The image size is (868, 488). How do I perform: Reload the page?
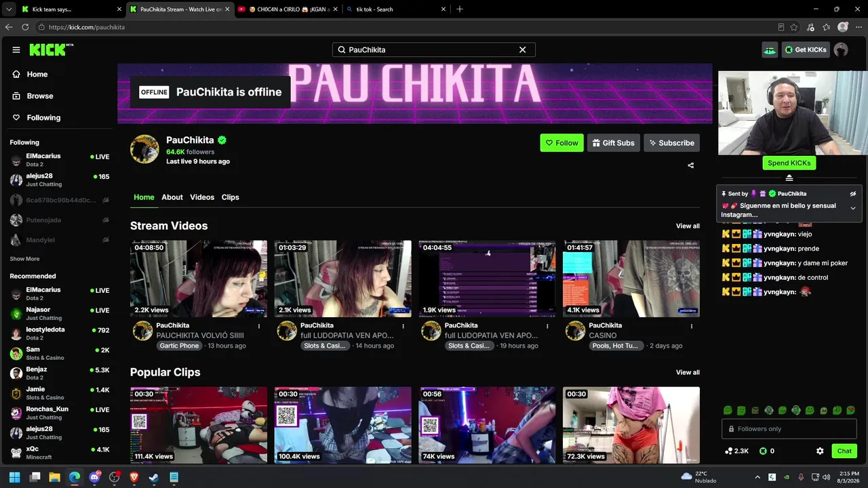pos(25,27)
